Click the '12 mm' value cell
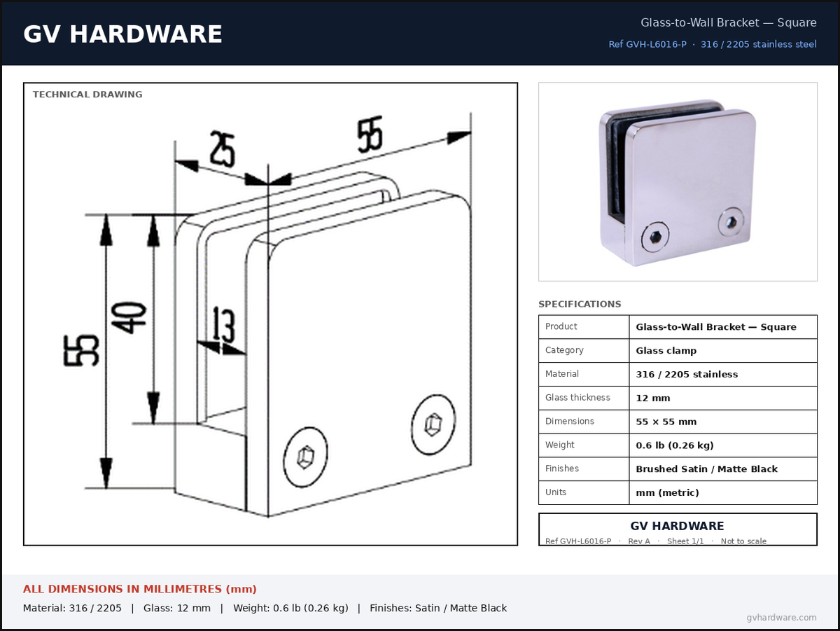This screenshot has height=631, width=840. (723, 398)
